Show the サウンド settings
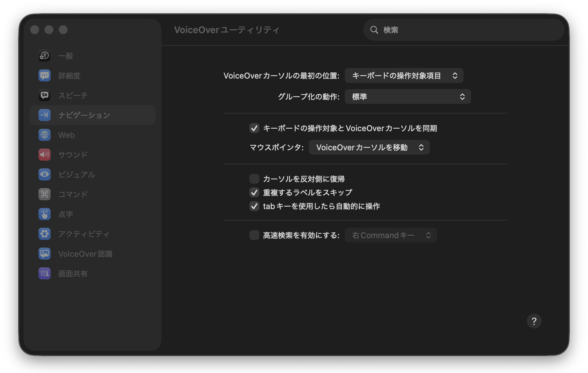The width and height of the screenshot is (588, 373). click(93, 155)
